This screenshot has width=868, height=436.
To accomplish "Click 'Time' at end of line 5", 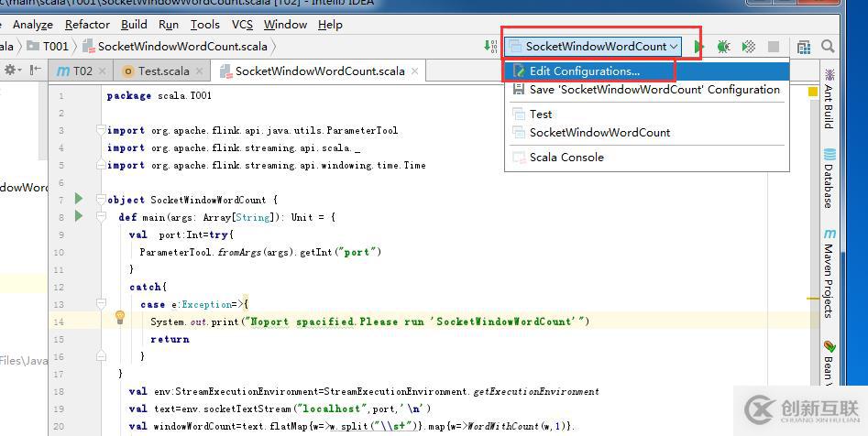I will click(x=414, y=165).
